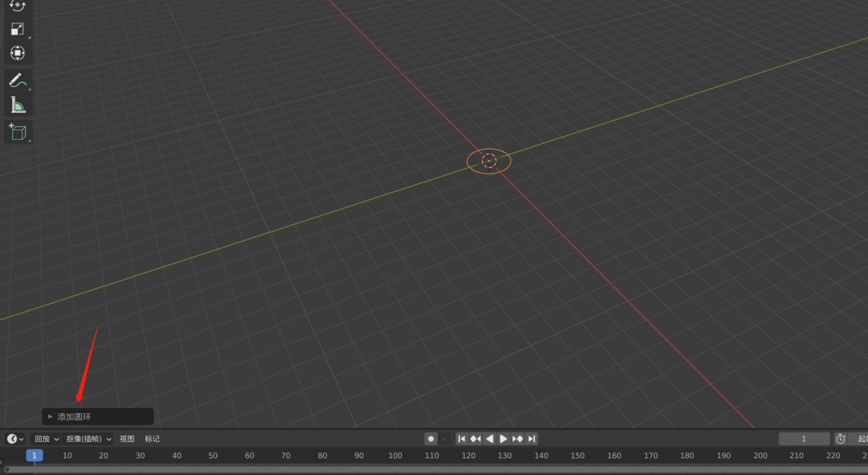The height and width of the screenshot is (475, 868).
Task: Click frame 200 on timeline ruler
Action: pyautogui.click(x=760, y=456)
